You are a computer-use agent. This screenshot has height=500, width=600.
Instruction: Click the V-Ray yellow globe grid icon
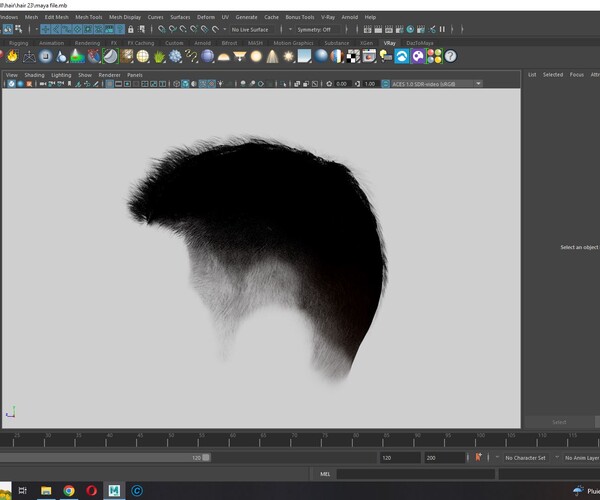[x=143, y=57]
